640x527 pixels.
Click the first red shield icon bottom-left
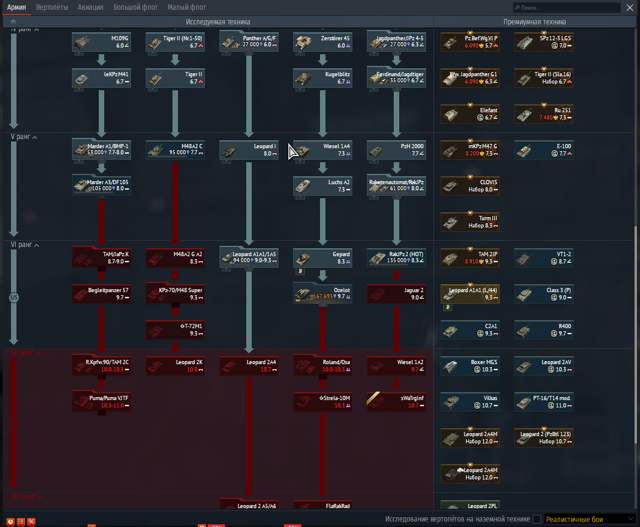coord(11,522)
